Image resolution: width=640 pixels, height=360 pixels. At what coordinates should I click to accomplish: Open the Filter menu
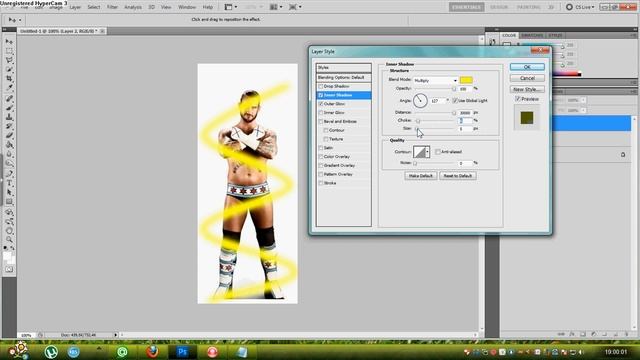click(x=112, y=7)
